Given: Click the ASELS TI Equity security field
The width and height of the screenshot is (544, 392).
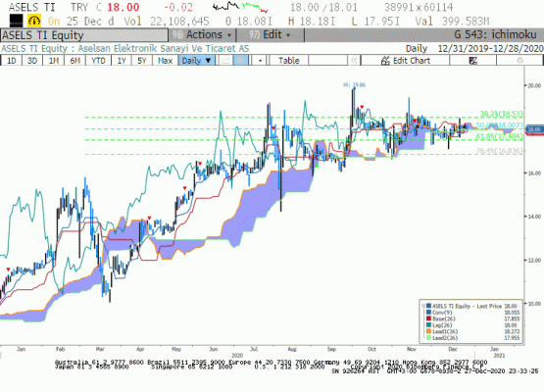Looking at the screenshot, I should 84,35.
